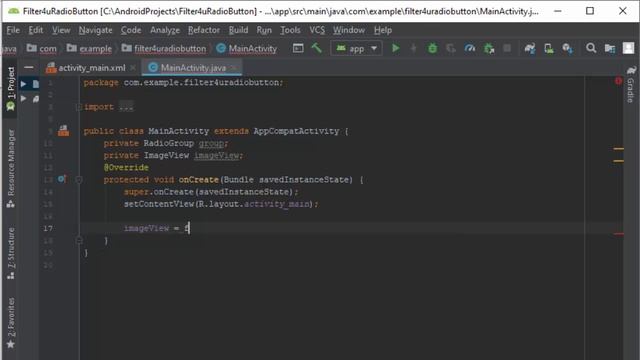Open the View menu

coord(61,30)
